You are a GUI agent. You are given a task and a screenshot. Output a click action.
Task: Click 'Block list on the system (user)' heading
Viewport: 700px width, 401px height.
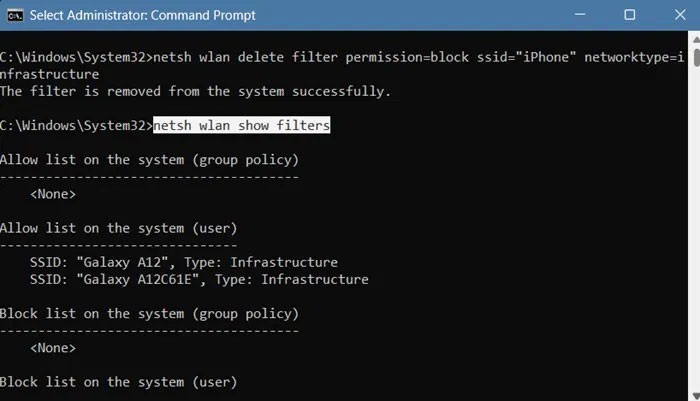[118, 382]
